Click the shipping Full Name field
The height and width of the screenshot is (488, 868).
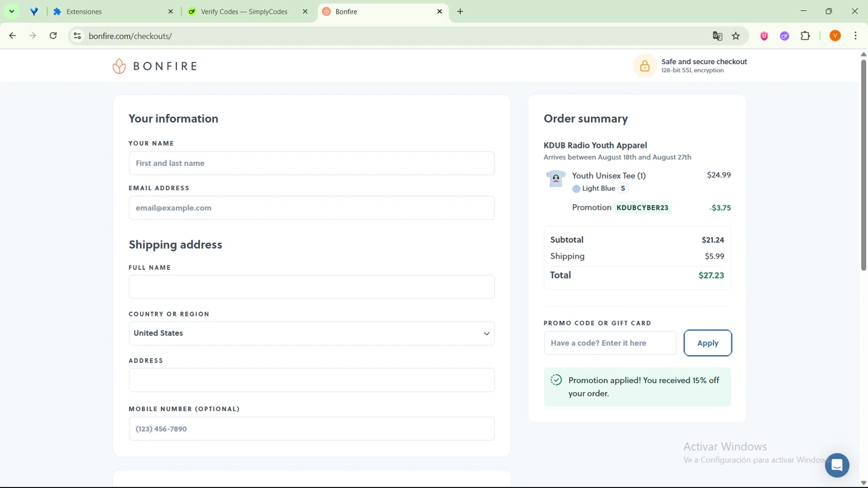(311, 287)
